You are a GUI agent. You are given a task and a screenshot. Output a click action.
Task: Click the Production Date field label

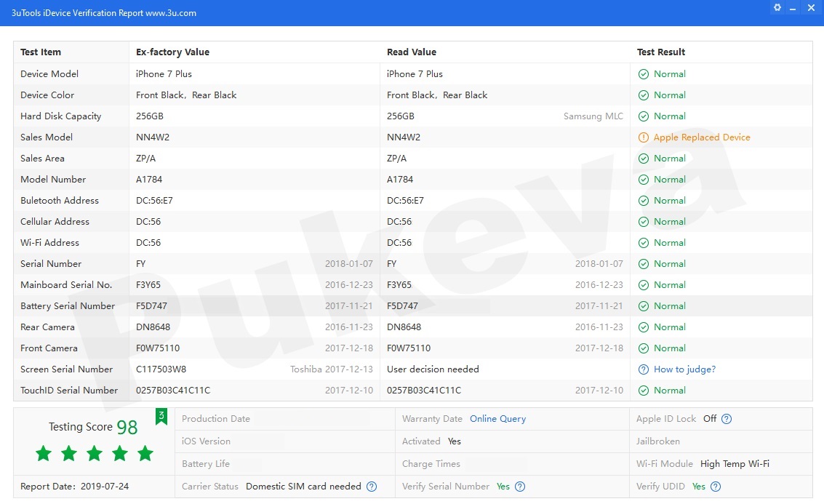pyautogui.click(x=215, y=419)
